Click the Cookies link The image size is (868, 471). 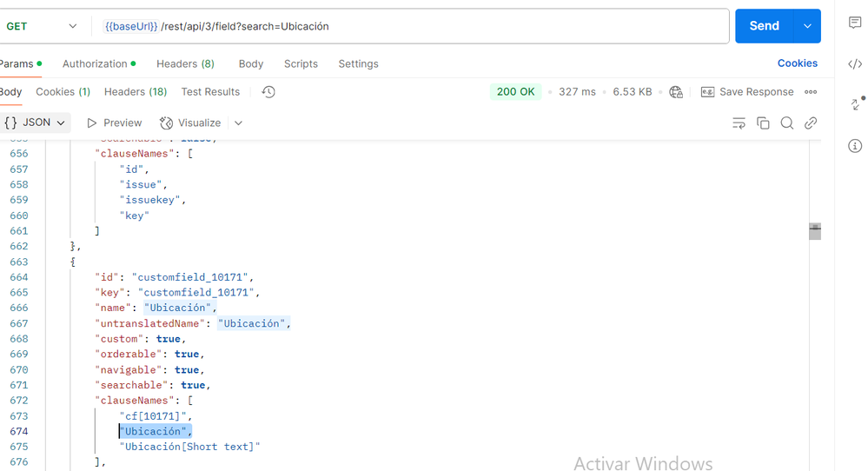(x=797, y=63)
